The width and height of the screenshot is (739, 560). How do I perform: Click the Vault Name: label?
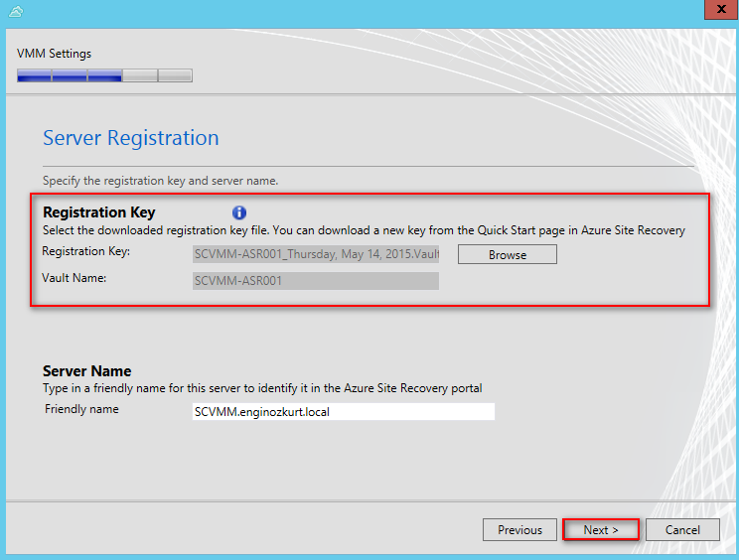tap(74, 278)
